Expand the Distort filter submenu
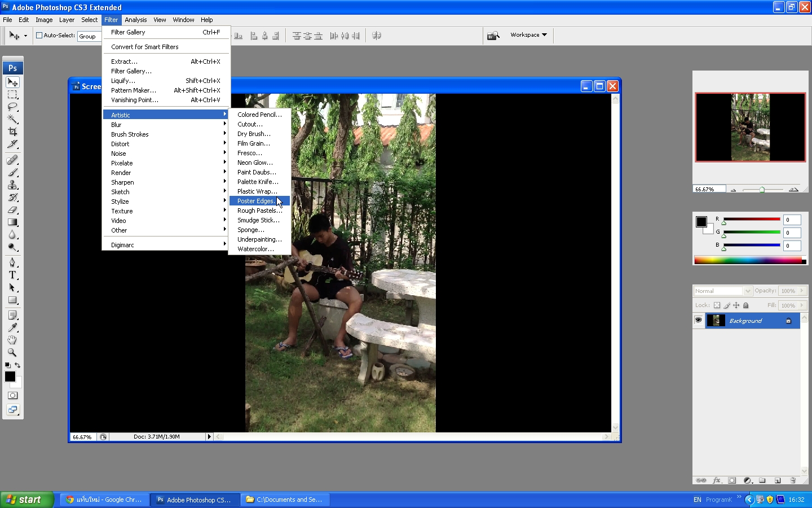Screen dimensions: 812x508 [166, 144]
